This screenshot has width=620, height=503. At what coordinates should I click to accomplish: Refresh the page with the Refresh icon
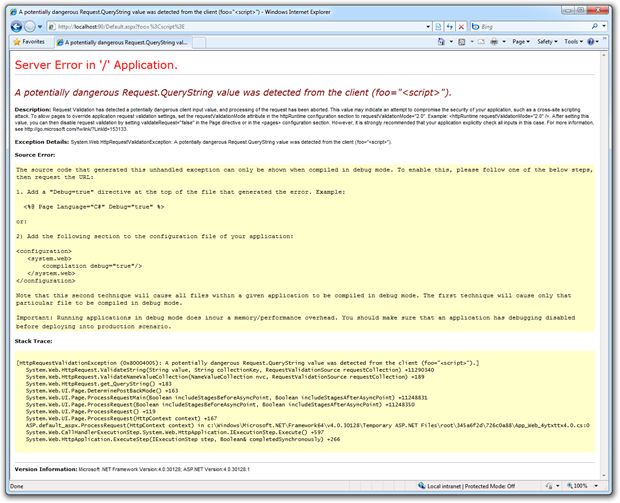pos(450,26)
